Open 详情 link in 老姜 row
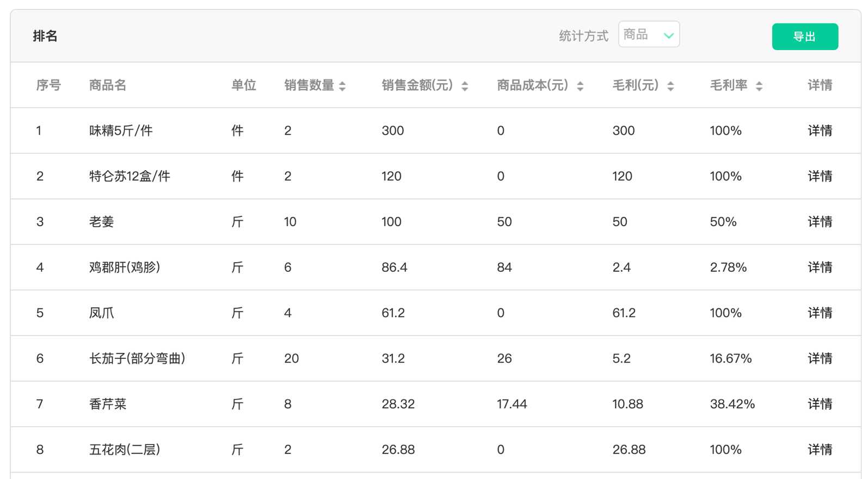This screenshot has height=479, width=868. click(x=820, y=222)
